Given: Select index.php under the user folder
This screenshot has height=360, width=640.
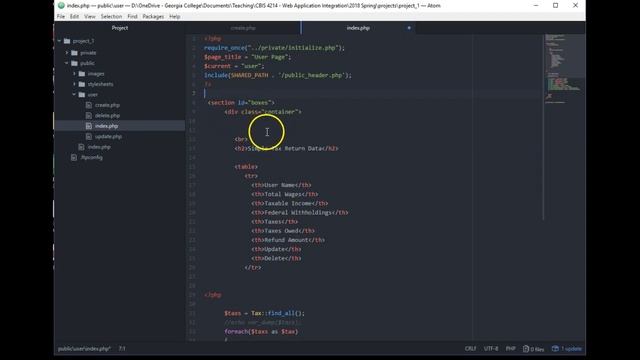Looking at the screenshot, I should (107, 126).
